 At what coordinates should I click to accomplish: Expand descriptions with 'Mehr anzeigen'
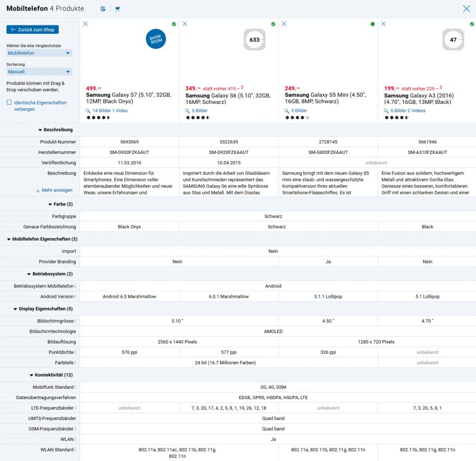(54, 190)
